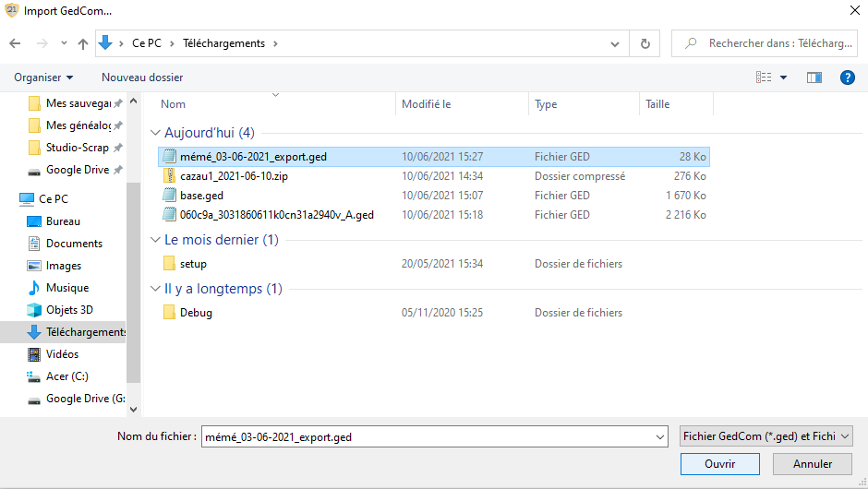Click Nouveau dossier in toolbar
Screen dimensions: 868x489
click(x=142, y=78)
